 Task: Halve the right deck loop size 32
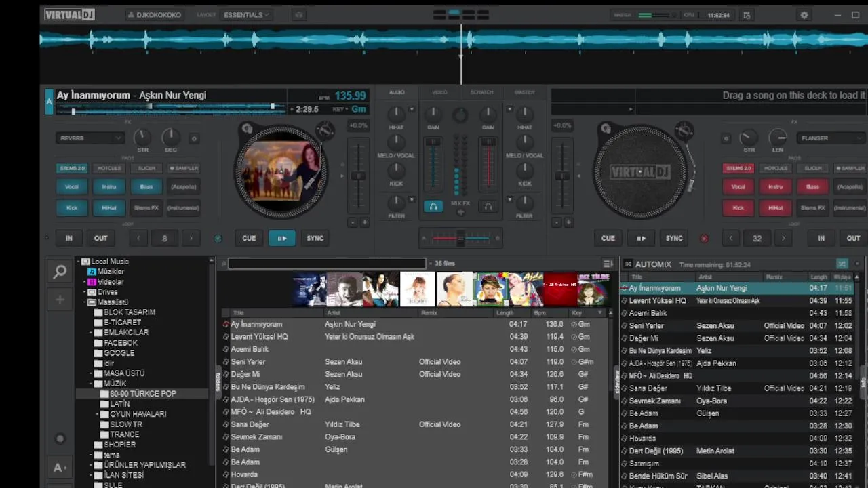tap(730, 238)
